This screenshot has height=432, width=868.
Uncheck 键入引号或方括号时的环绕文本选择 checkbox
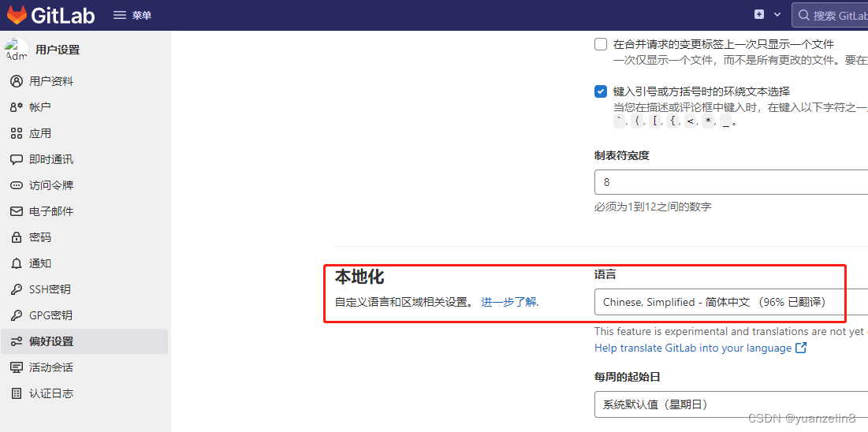(x=601, y=91)
